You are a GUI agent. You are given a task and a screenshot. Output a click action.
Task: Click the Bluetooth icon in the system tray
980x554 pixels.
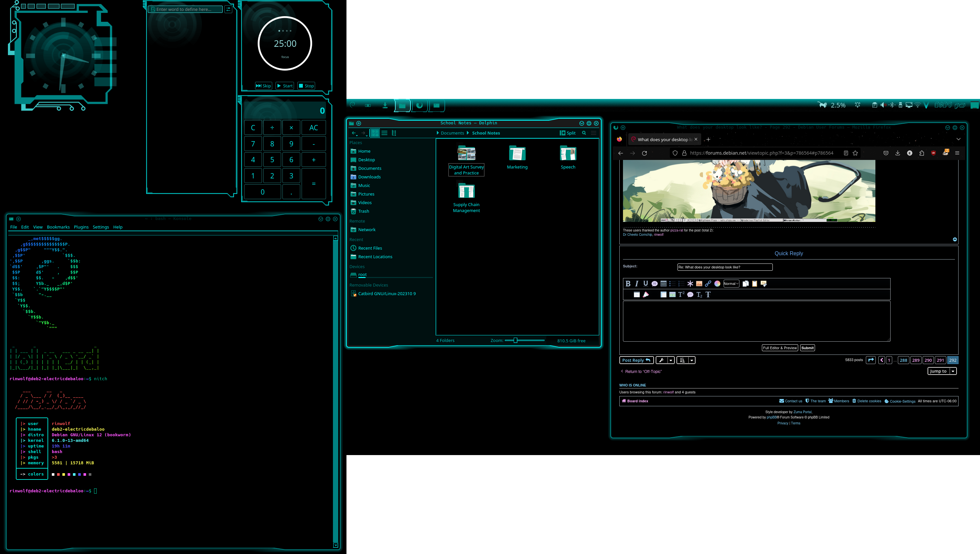coord(893,105)
